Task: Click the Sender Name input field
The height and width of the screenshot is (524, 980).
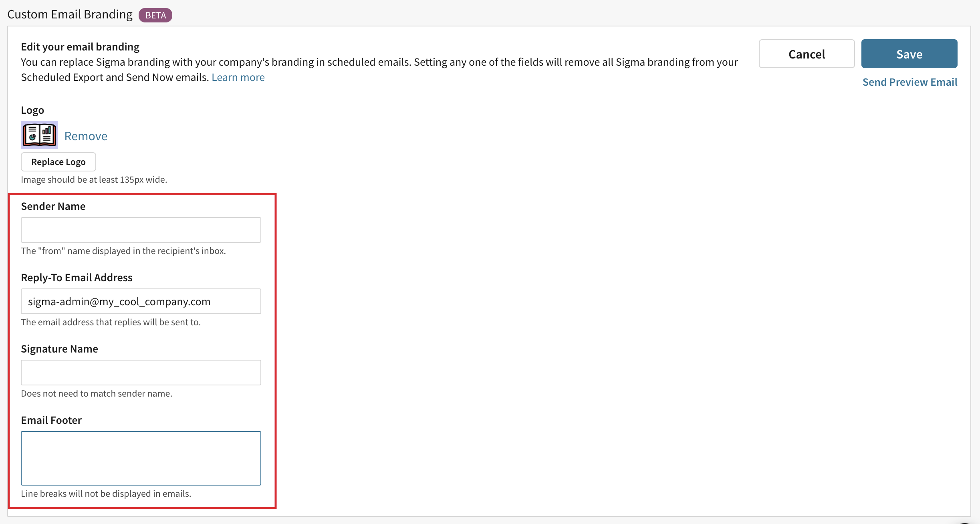Action: (141, 230)
